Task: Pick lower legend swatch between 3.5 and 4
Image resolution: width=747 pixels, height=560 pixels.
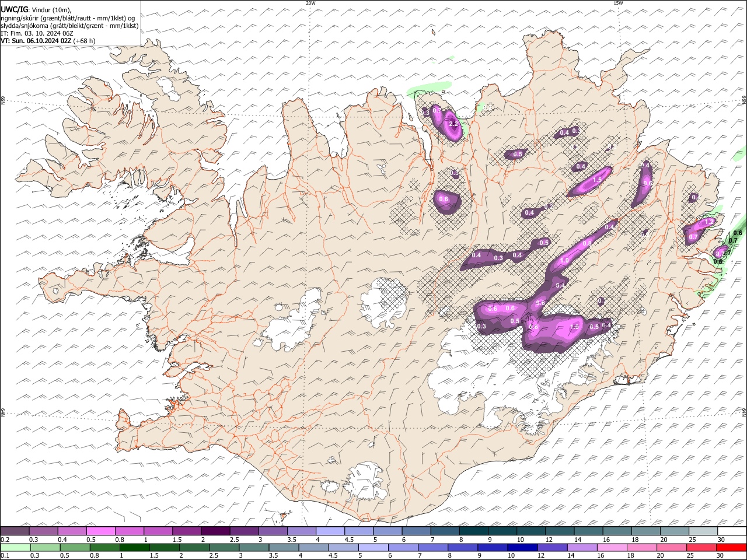Action: (x=284, y=547)
